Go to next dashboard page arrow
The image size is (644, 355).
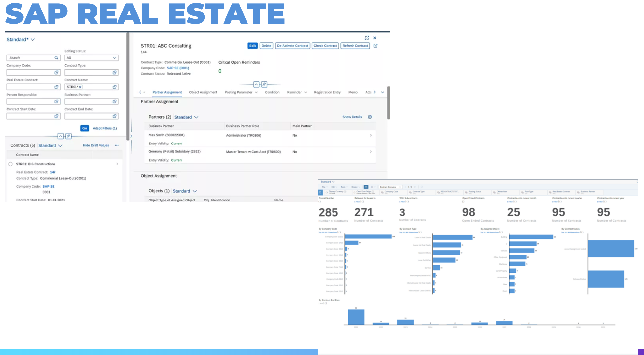pyautogui.click(x=415, y=187)
